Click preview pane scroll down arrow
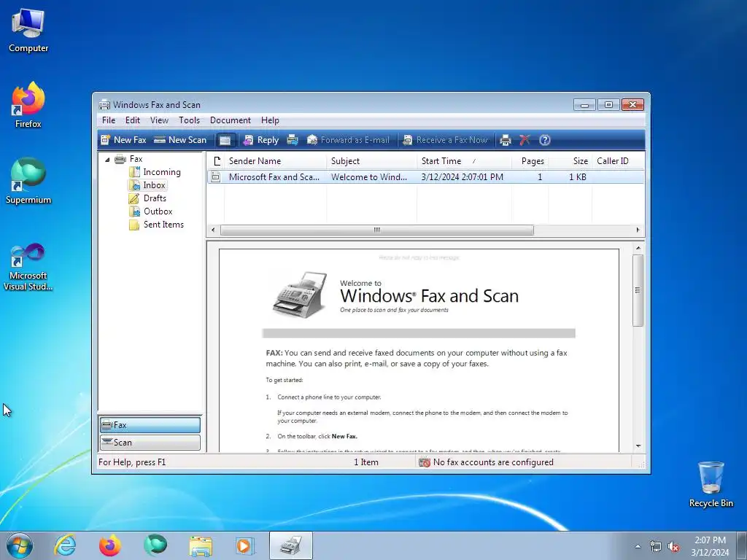747x560 pixels. point(638,446)
